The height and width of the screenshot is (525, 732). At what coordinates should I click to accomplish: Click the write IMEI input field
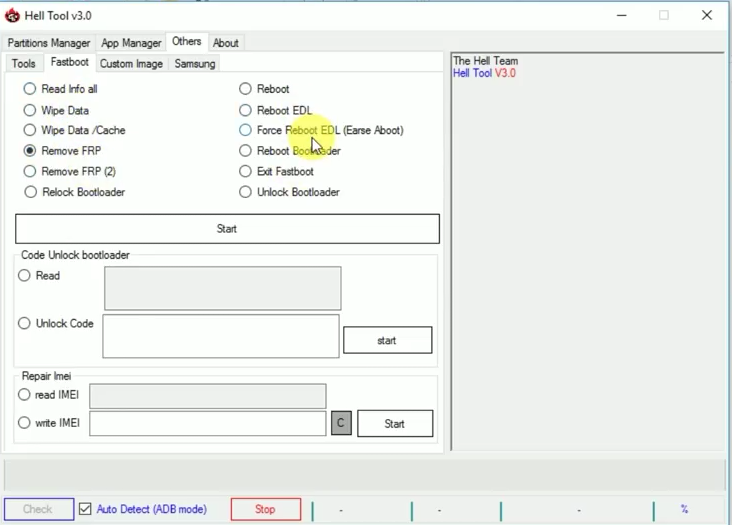coord(208,423)
